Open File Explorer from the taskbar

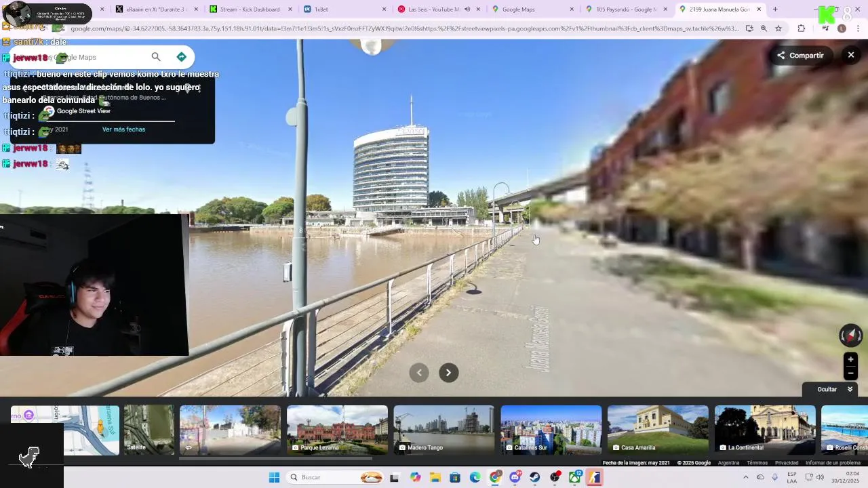435,477
